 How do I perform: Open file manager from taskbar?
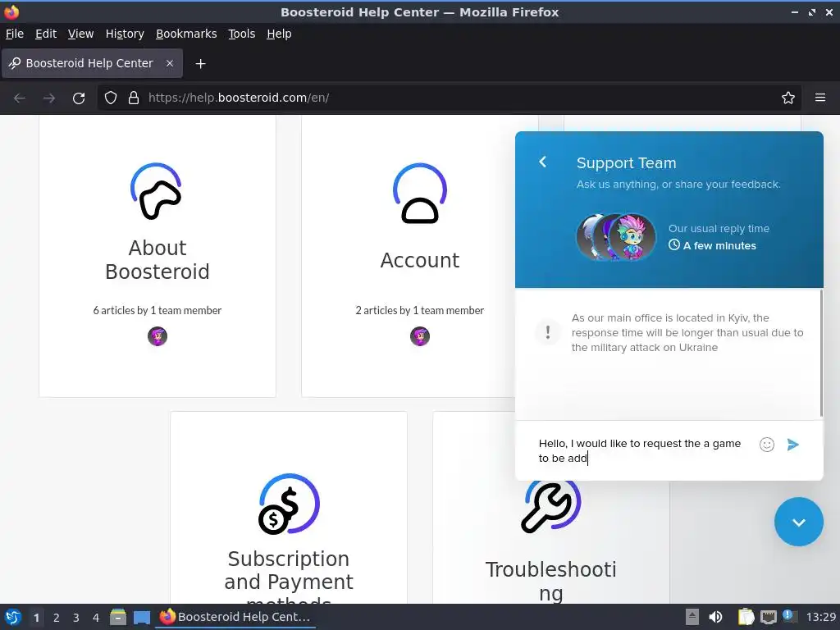(118, 617)
